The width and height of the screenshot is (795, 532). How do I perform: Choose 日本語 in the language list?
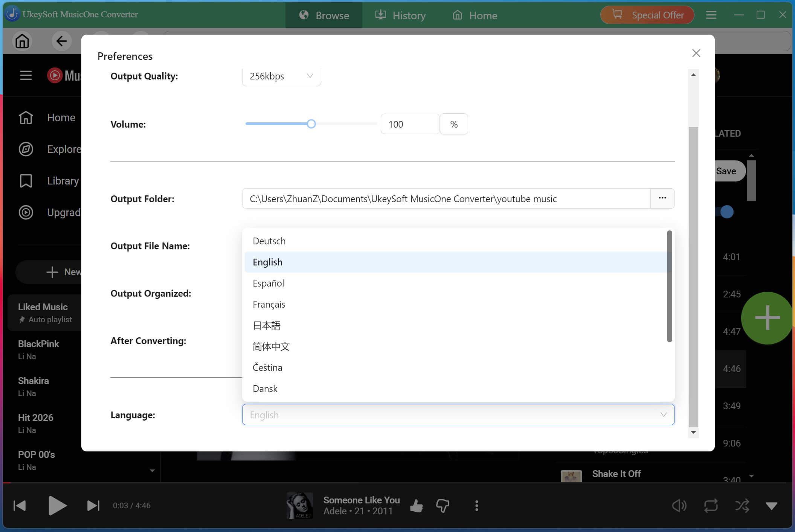tap(456, 325)
